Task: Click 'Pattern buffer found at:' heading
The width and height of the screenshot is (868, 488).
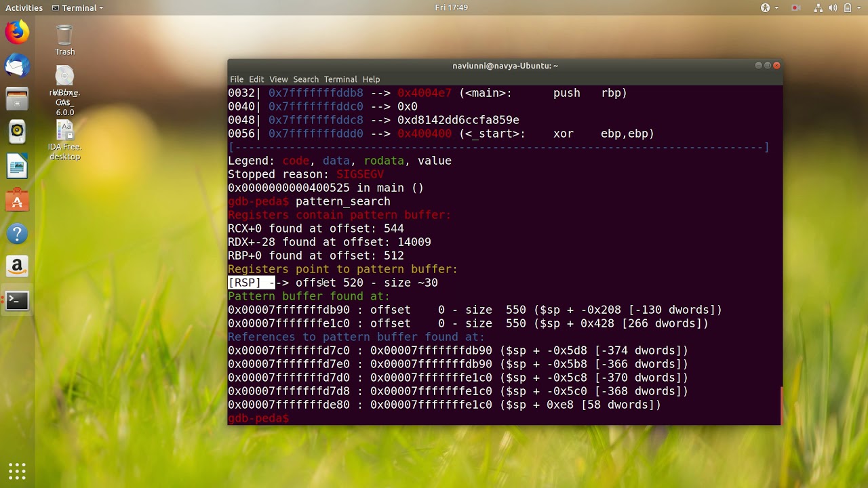Action: pyautogui.click(x=309, y=296)
